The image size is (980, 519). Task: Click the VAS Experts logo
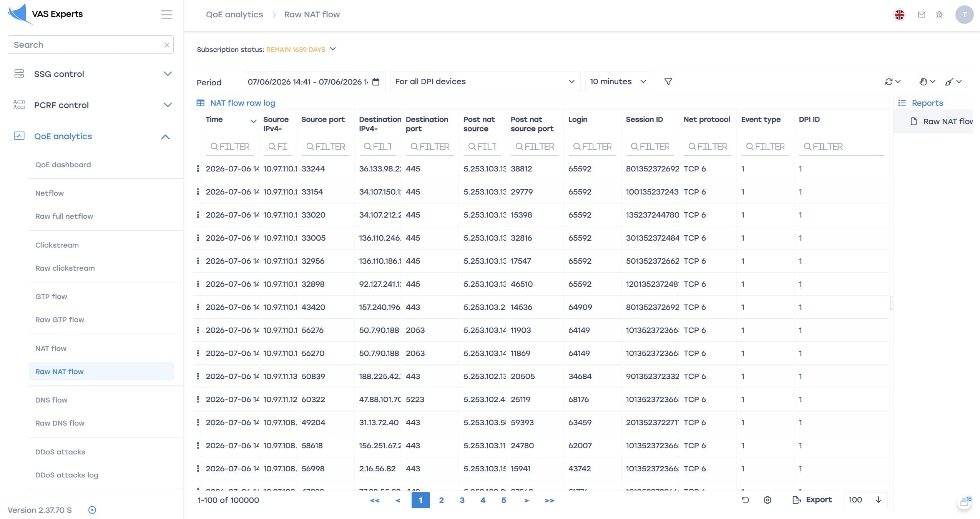pyautogui.click(x=45, y=14)
